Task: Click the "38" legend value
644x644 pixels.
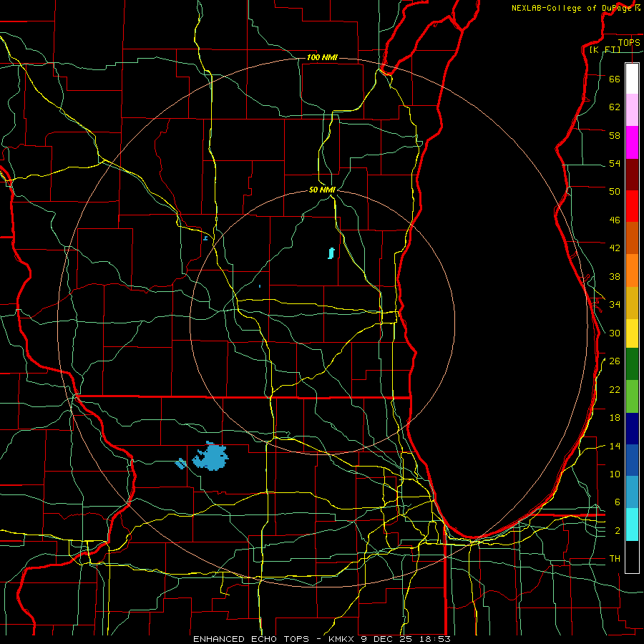Action: [x=615, y=276]
